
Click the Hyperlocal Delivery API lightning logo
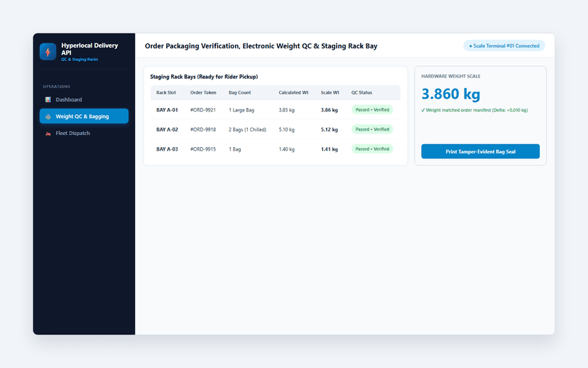point(48,52)
